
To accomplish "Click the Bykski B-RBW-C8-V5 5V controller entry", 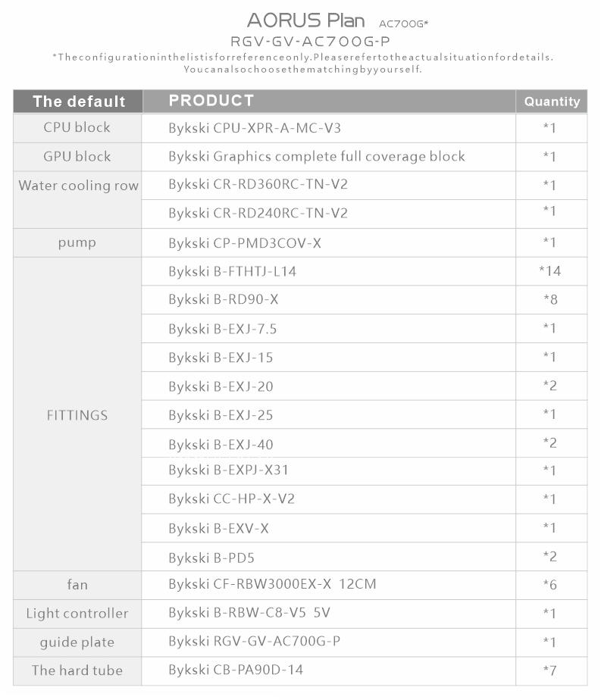I will pos(249,613).
